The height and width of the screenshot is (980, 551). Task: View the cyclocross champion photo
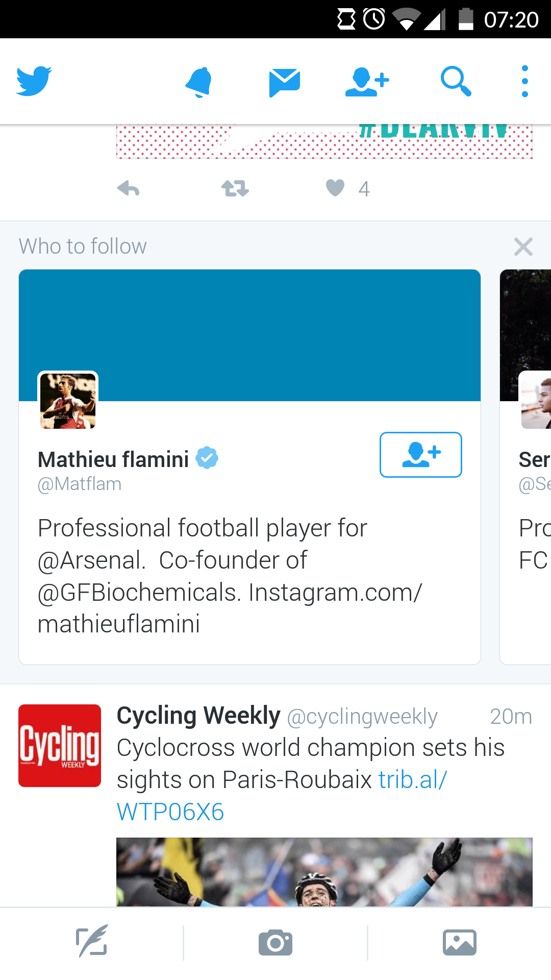pos(324,872)
